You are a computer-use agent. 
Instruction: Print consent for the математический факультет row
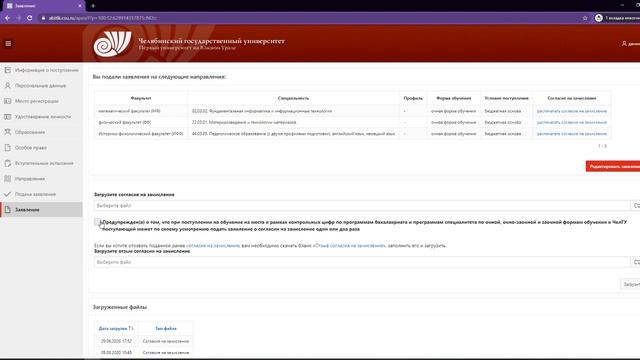[571, 111]
